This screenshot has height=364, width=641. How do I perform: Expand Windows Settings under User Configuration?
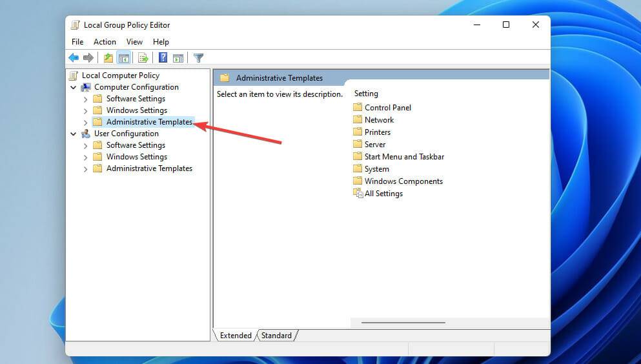click(86, 157)
